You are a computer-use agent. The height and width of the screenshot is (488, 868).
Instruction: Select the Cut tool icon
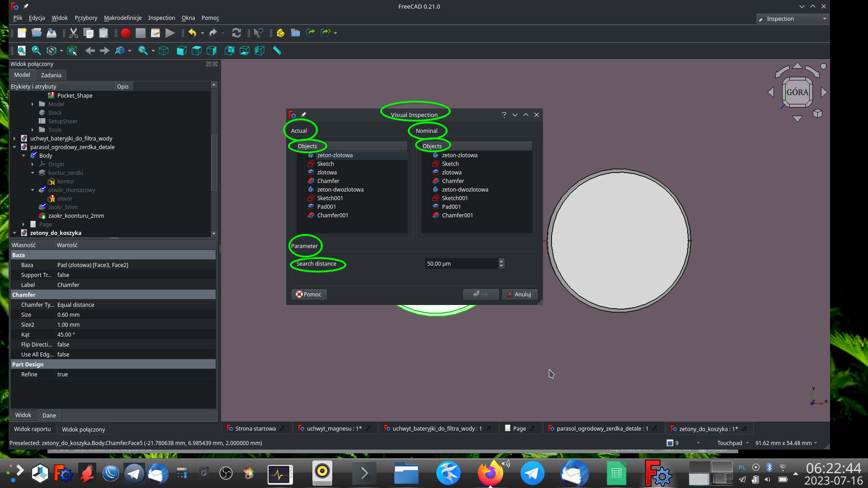74,33
